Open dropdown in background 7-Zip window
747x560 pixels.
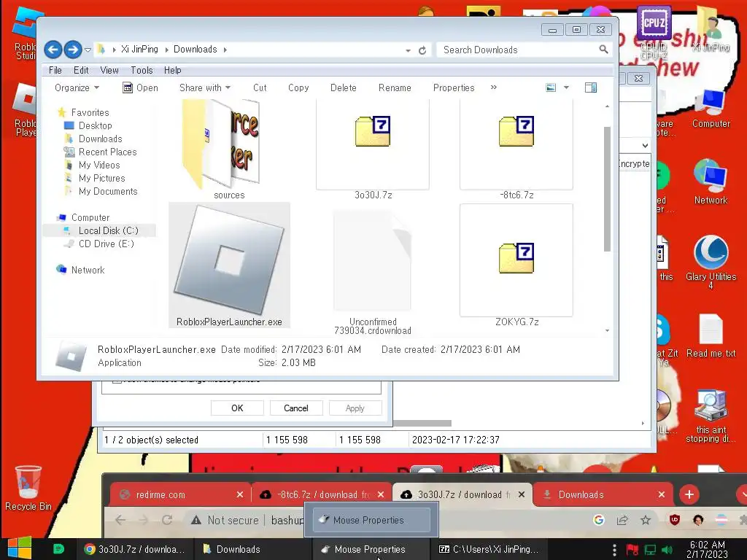pyautogui.click(x=645, y=145)
